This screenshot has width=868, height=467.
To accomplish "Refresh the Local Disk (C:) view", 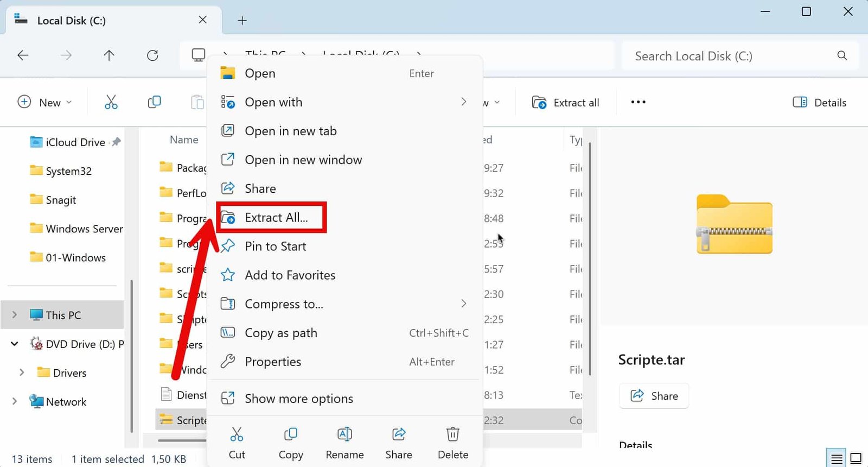I will pyautogui.click(x=152, y=55).
